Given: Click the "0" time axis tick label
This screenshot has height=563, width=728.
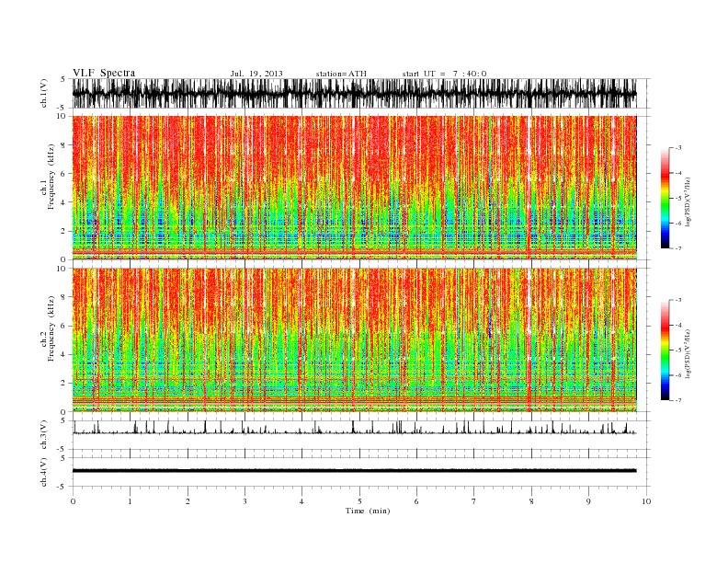Looking at the screenshot, I should coord(73,501).
